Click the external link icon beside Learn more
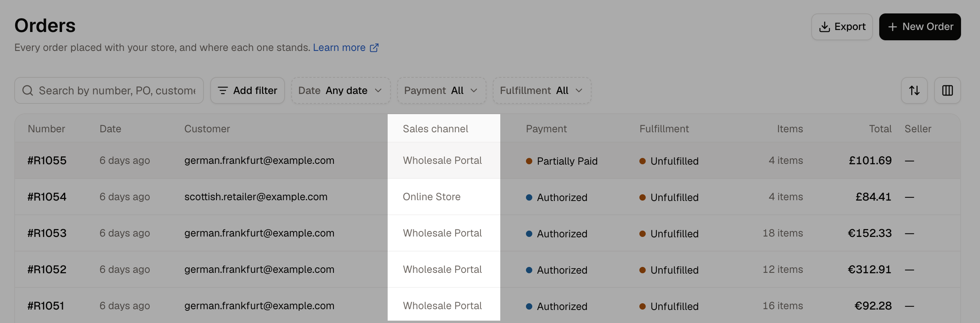Image resolution: width=980 pixels, height=323 pixels. point(374,48)
